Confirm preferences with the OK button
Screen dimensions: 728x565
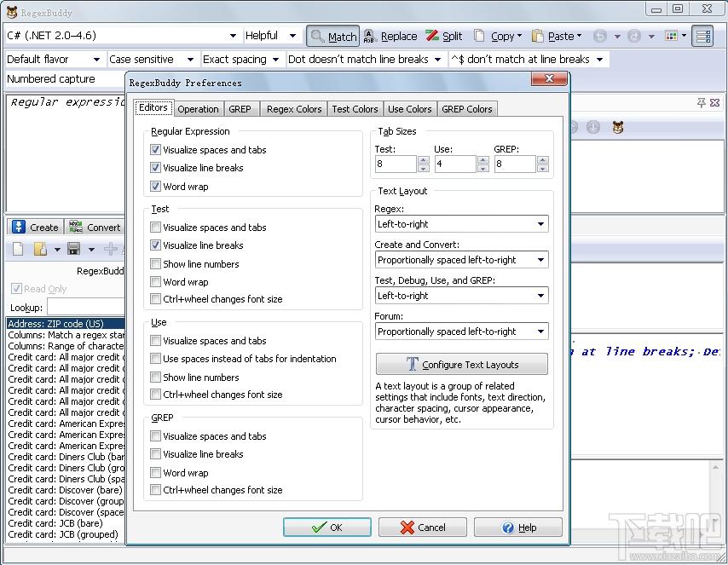click(327, 528)
